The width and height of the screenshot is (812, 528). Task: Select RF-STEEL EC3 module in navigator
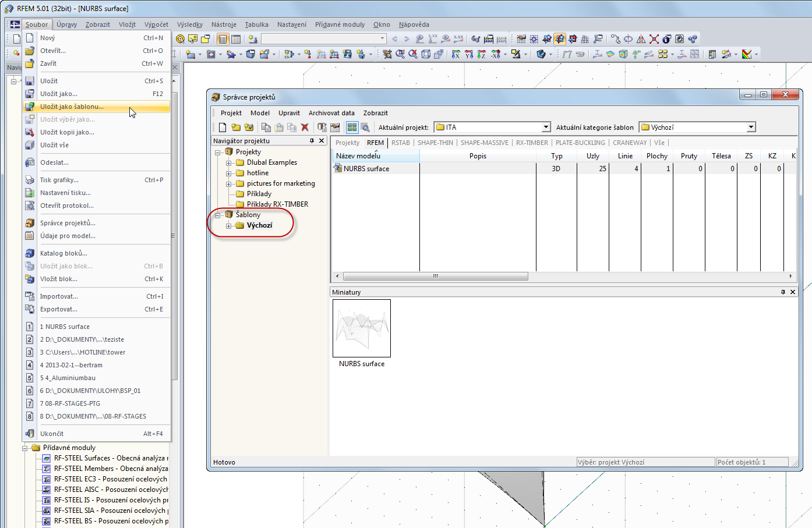pyautogui.click(x=105, y=479)
